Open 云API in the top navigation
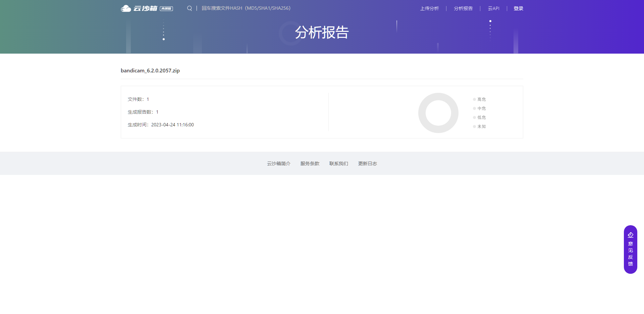The width and height of the screenshot is (644, 314). pos(493,8)
